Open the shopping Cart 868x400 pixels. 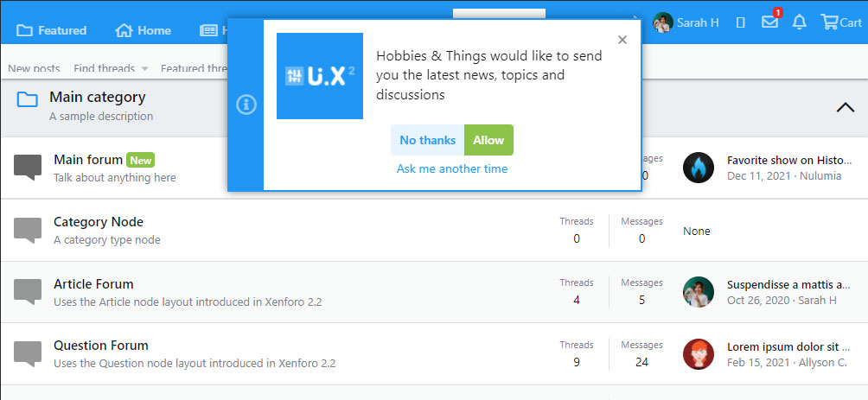pyautogui.click(x=840, y=22)
